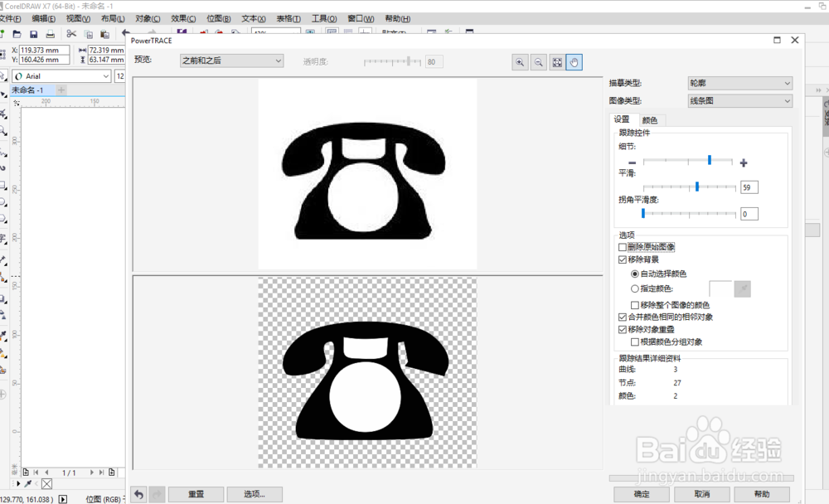Select the Zoom tool in the CorelDRAW toolbox

pyautogui.click(x=3, y=131)
